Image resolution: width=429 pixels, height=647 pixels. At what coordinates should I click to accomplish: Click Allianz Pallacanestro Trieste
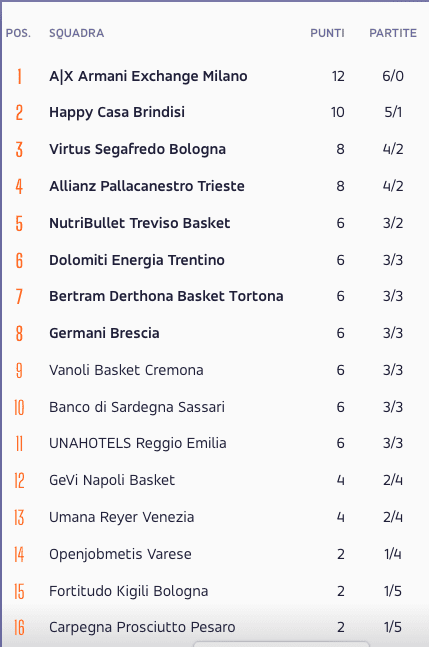147,186
